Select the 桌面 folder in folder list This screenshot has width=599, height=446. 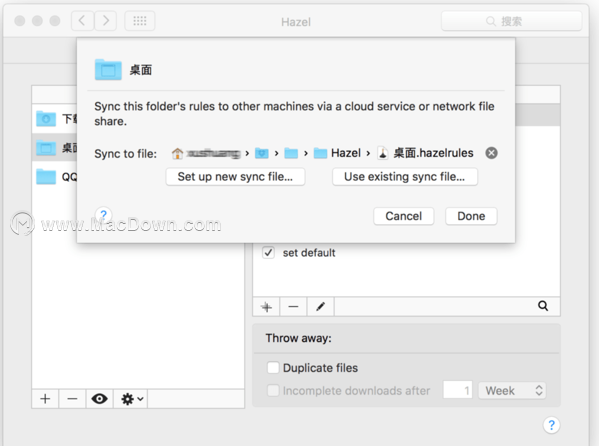(55, 148)
